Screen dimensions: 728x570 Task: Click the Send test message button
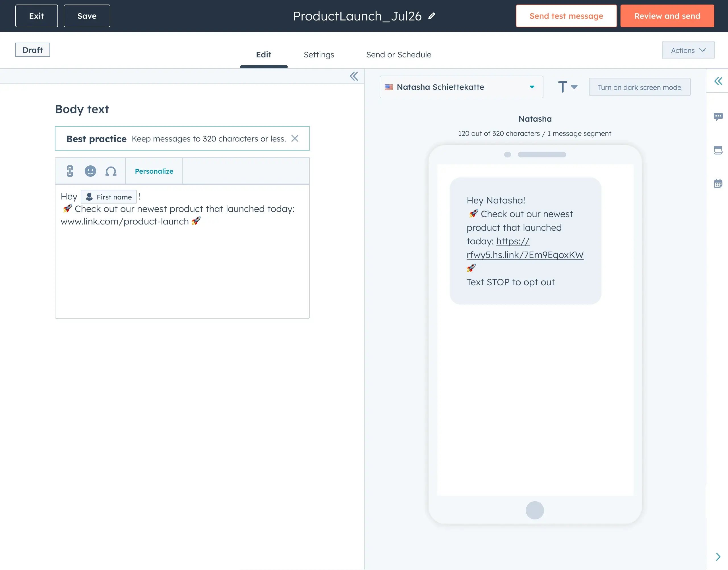point(566,16)
